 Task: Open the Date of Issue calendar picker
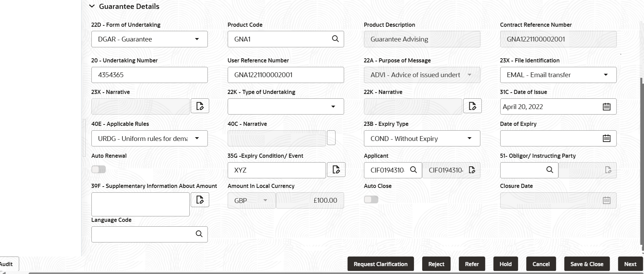click(x=606, y=107)
